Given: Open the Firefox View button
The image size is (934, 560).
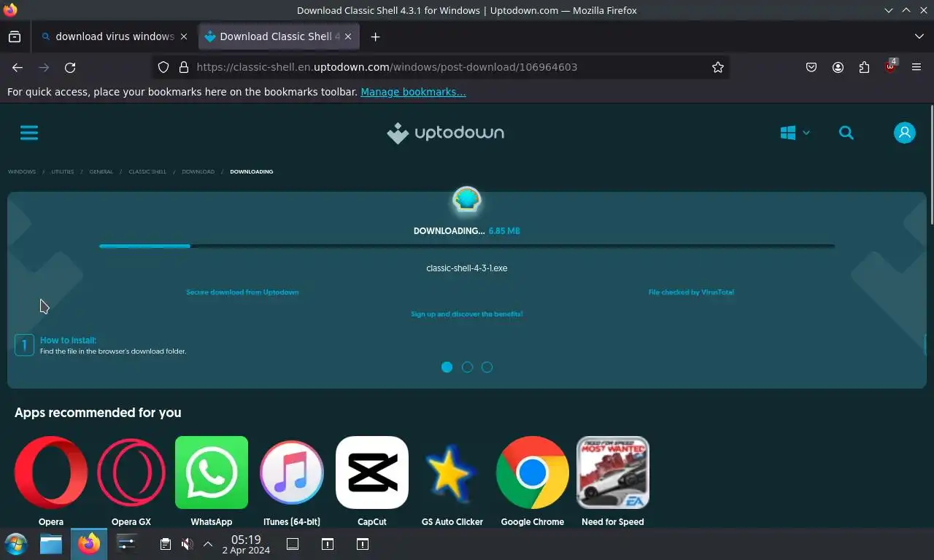Looking at the screenshot, I should (15, 36).
